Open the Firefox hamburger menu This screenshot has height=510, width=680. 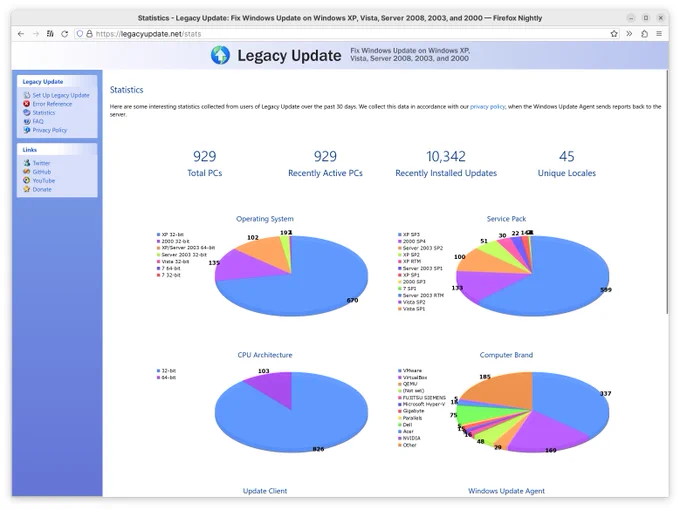[659, 34]
